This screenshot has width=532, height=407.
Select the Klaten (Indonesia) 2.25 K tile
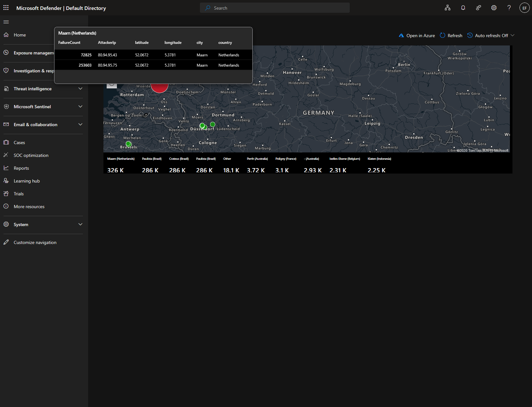(x=379, y=165)
